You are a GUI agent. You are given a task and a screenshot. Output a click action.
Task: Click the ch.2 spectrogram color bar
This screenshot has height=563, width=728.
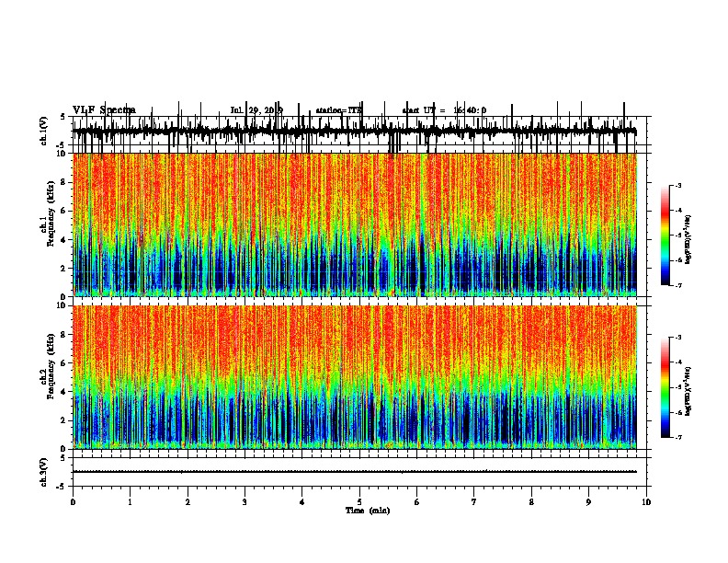pos(665,387)
